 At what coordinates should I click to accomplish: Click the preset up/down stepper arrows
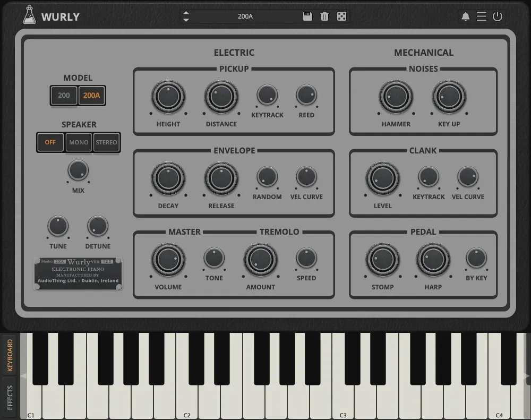point(186,16)
